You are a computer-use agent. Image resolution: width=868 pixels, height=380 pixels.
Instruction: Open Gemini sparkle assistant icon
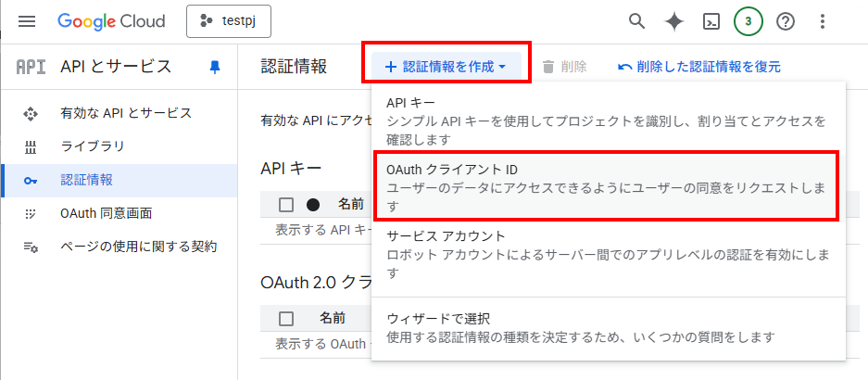[x=674, y=21]
